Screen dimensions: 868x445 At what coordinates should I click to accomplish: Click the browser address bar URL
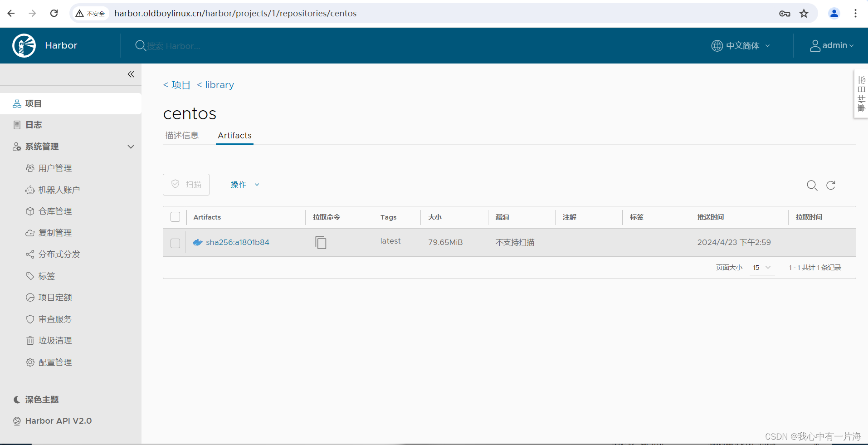(x=235, y=14)
